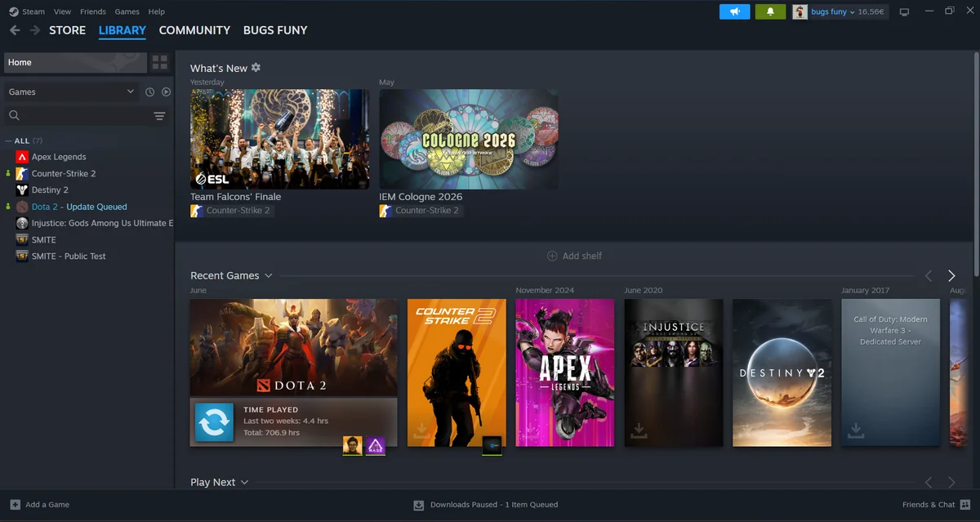
Task: Click the recent activity clock filter icon
Action: [x=149, y=92]
